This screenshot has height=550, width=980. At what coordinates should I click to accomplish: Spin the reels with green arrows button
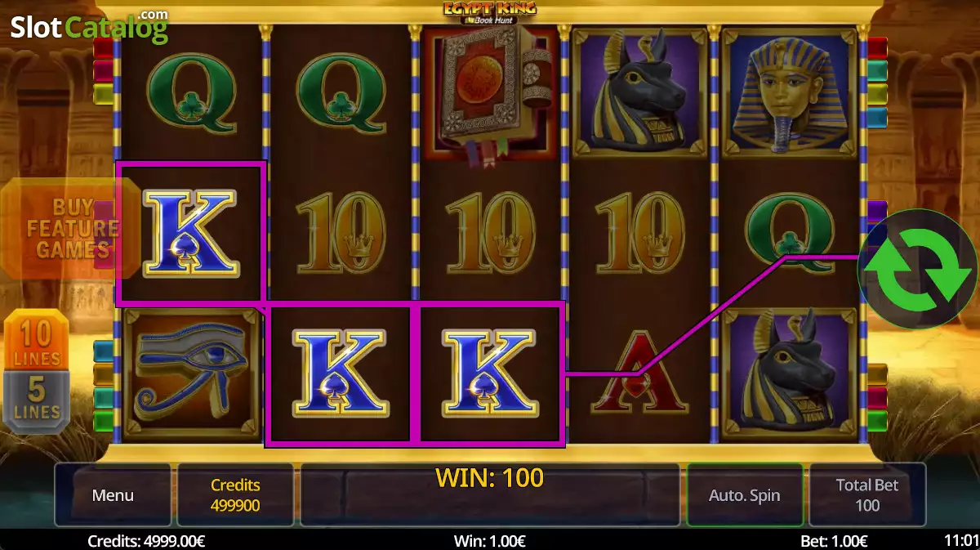tap(918, 269)
